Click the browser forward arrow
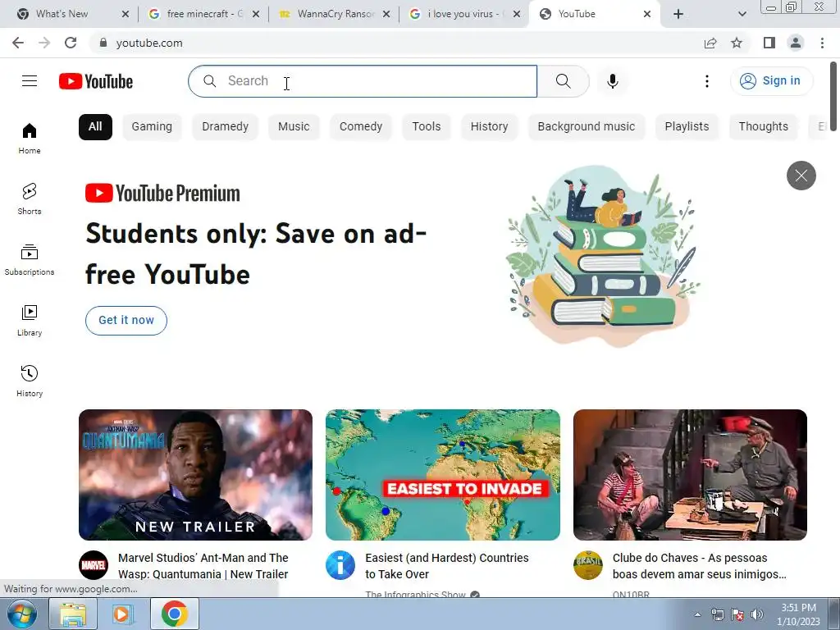Image resolution: width=840 pixels, height=630 pixels. point(44,43)
